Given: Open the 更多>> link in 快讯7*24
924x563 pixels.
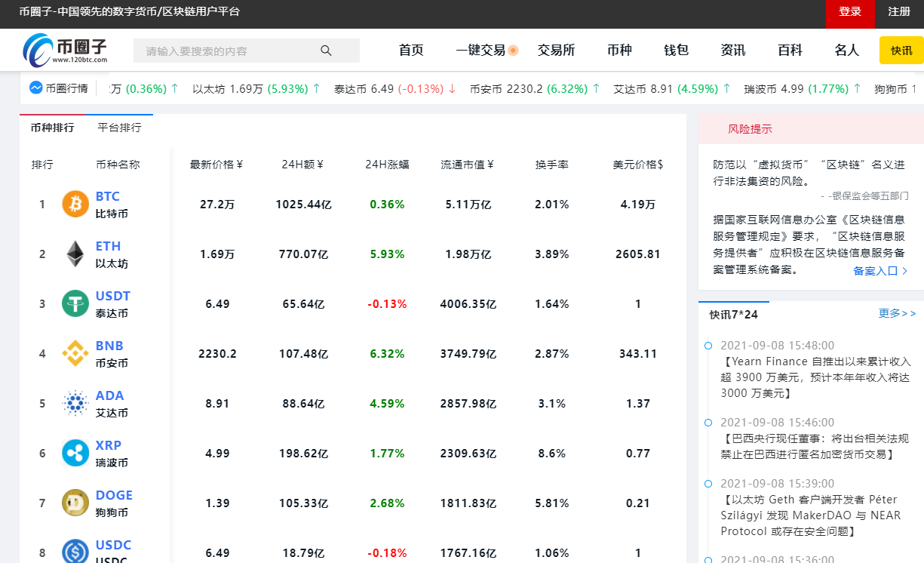Looking at the screenshot, I should point(898,313).
